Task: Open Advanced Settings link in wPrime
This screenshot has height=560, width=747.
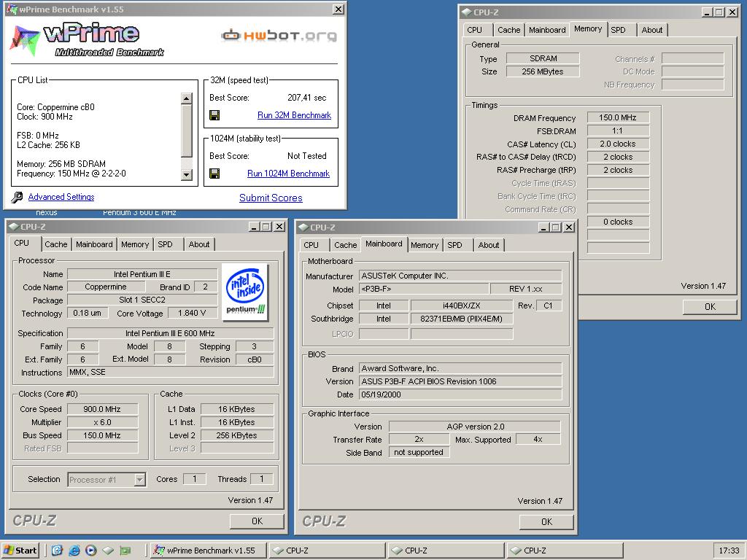Action: 61,197
